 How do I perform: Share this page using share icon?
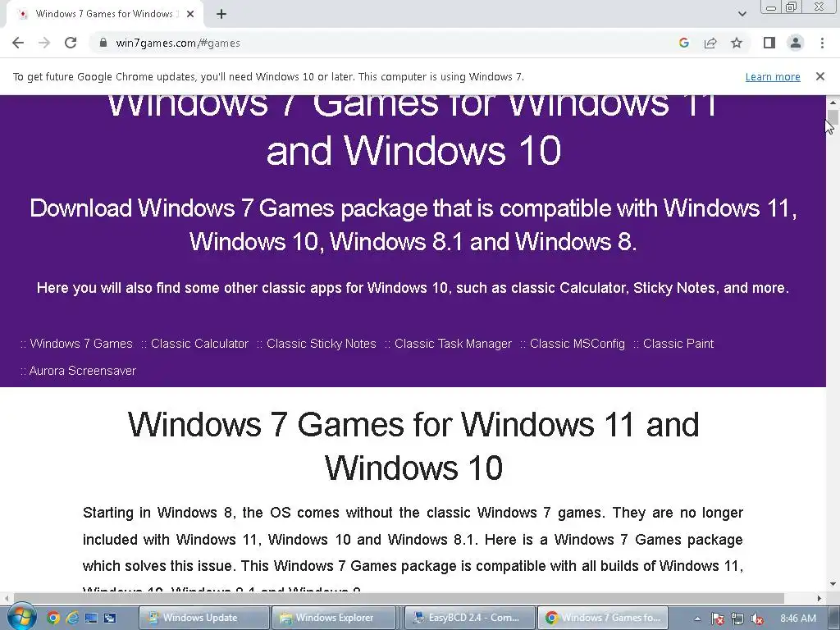coord(710,43)
